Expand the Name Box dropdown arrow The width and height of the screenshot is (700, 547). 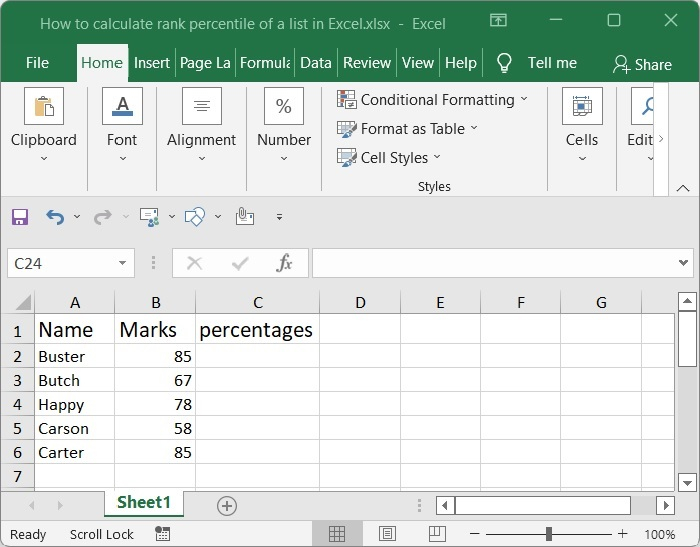[x=123, y=263]
